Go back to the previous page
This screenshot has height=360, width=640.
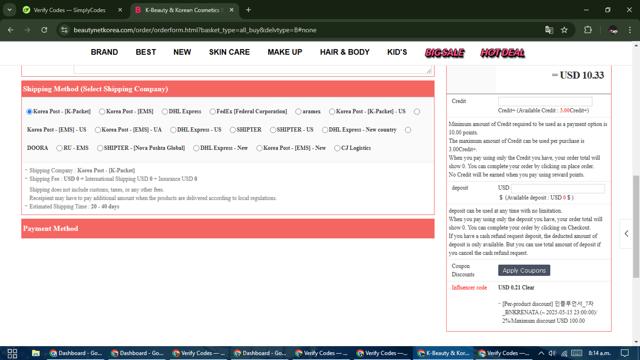11,30
